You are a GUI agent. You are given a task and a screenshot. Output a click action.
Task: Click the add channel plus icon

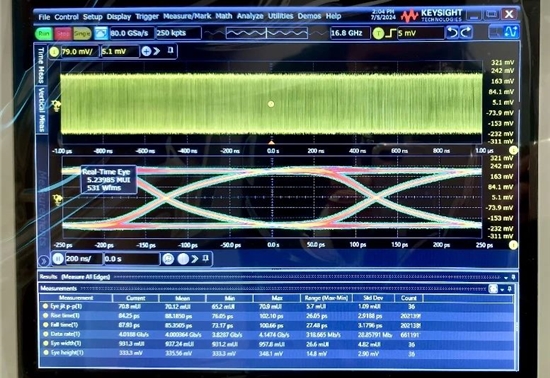pos(146,51)
